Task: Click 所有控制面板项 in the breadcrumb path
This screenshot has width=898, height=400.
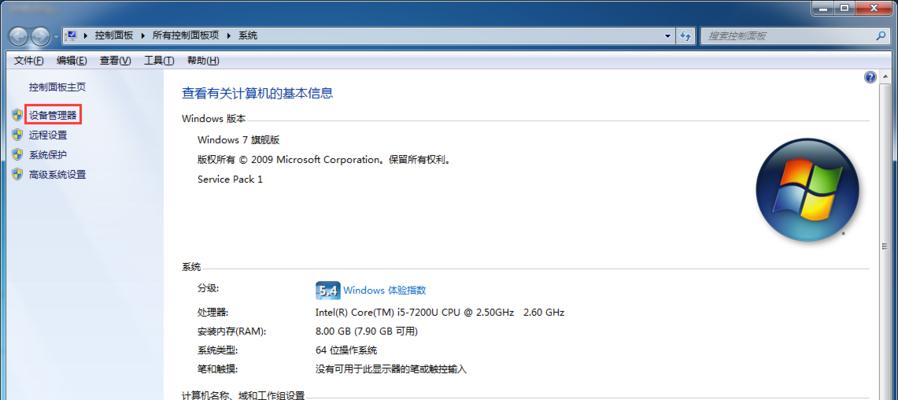Action: (x=186, y=36)
